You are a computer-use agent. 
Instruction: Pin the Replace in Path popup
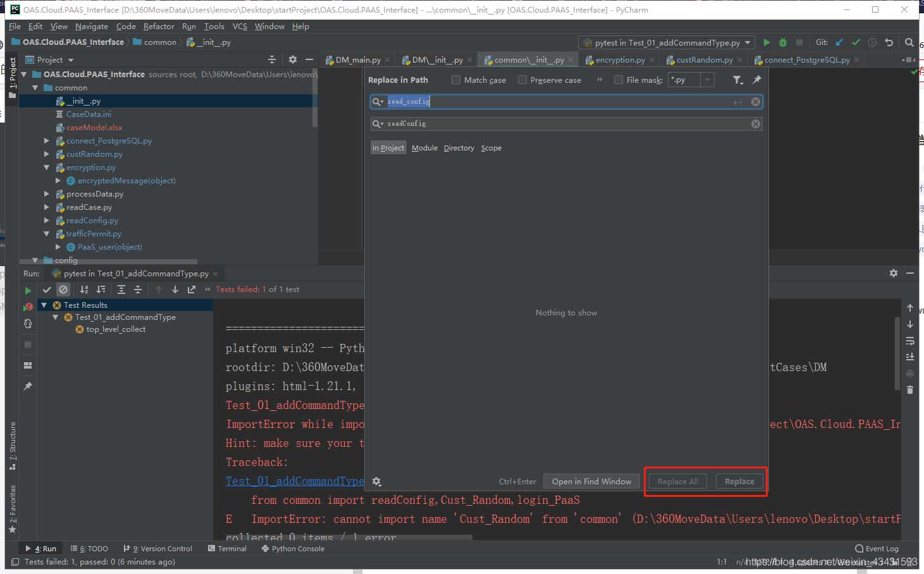[x=756, y=80]
